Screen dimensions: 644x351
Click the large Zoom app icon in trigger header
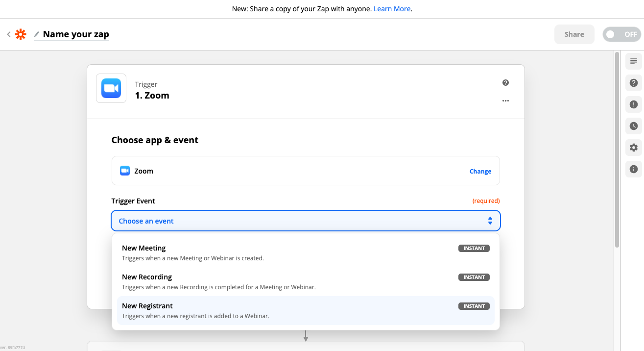tap(111, 88)
